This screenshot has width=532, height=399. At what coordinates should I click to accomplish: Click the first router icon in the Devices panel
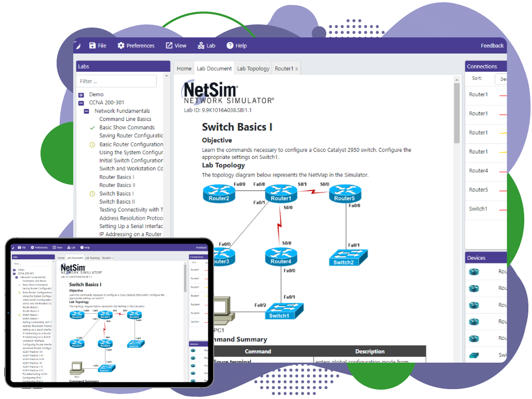(x=474, y=272)
